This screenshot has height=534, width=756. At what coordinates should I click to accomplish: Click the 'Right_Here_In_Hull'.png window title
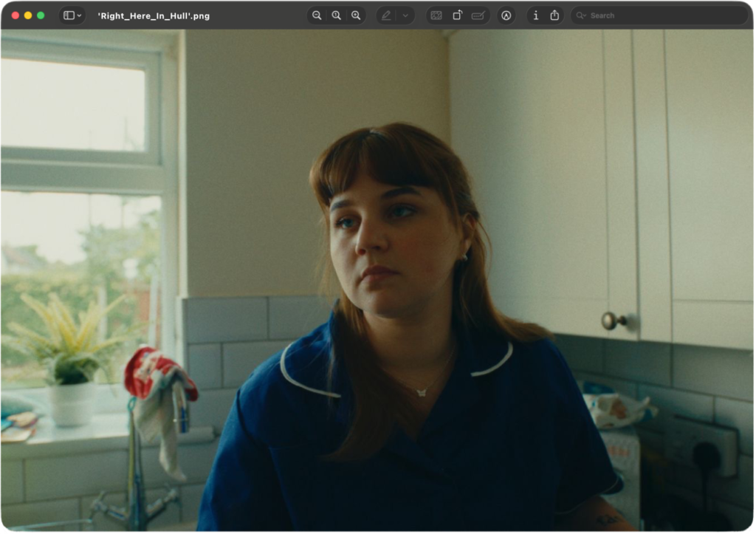pos(154,16)
